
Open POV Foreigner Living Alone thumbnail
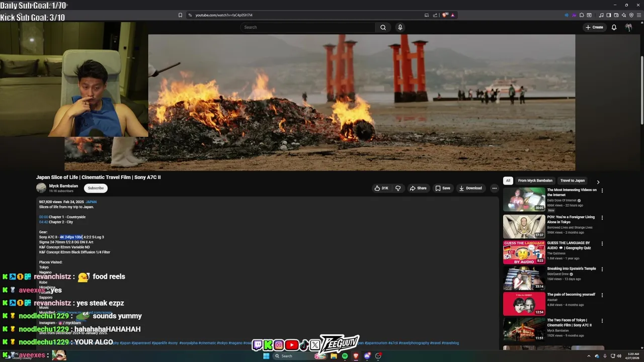524,226
